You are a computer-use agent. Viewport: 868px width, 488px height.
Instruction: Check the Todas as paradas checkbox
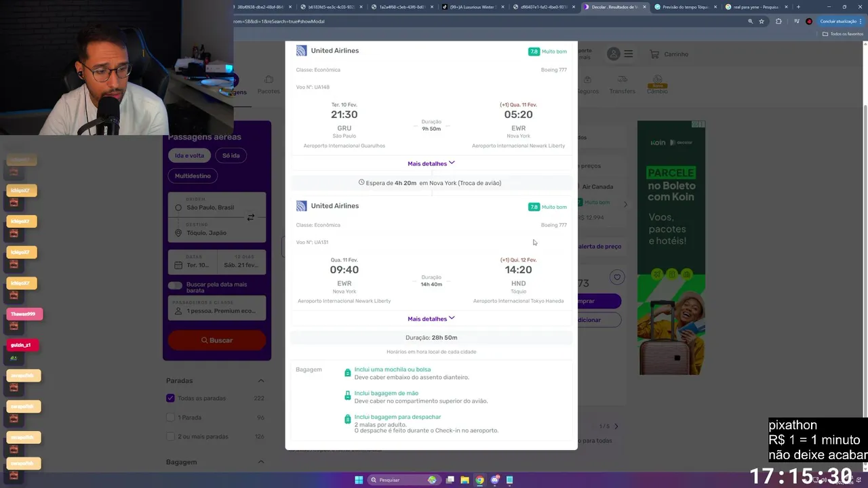tap(170, 398)
